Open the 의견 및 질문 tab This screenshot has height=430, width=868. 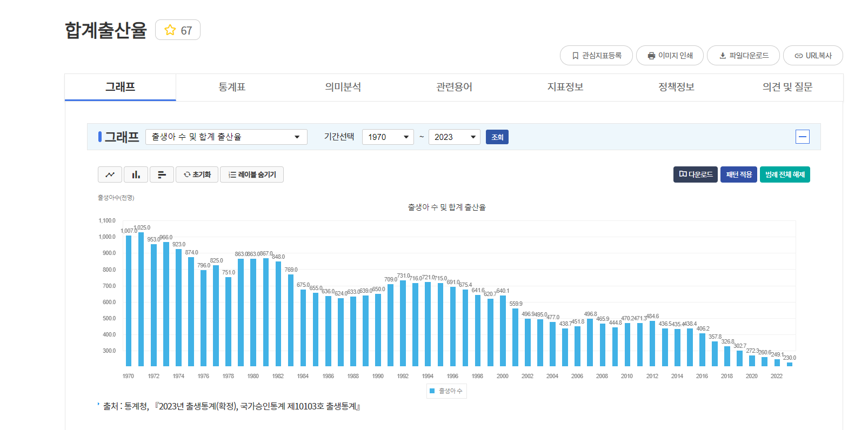click(787, 87)
